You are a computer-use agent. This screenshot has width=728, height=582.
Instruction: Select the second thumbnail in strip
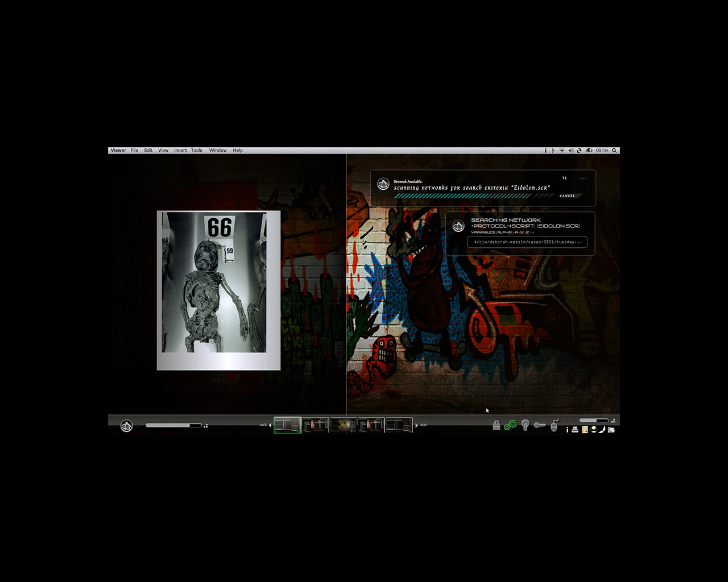315,425
